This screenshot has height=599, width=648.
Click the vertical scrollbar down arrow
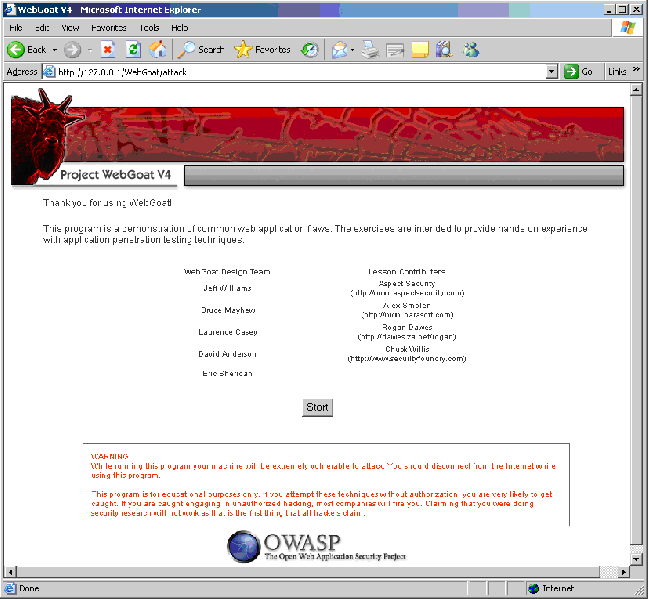636,559
